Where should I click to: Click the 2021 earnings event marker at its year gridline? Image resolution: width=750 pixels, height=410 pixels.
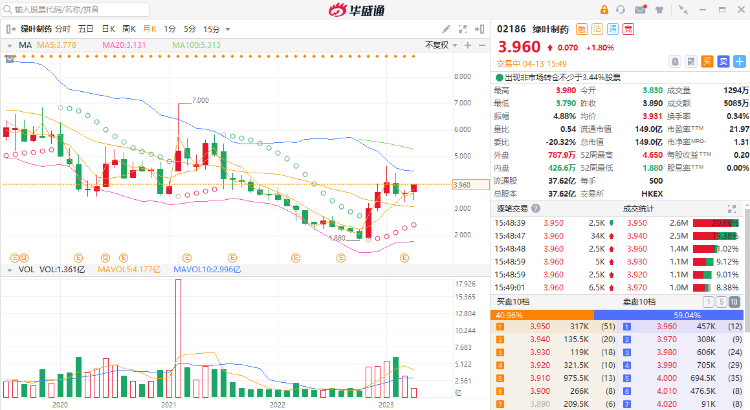click(x=187, y=258)
